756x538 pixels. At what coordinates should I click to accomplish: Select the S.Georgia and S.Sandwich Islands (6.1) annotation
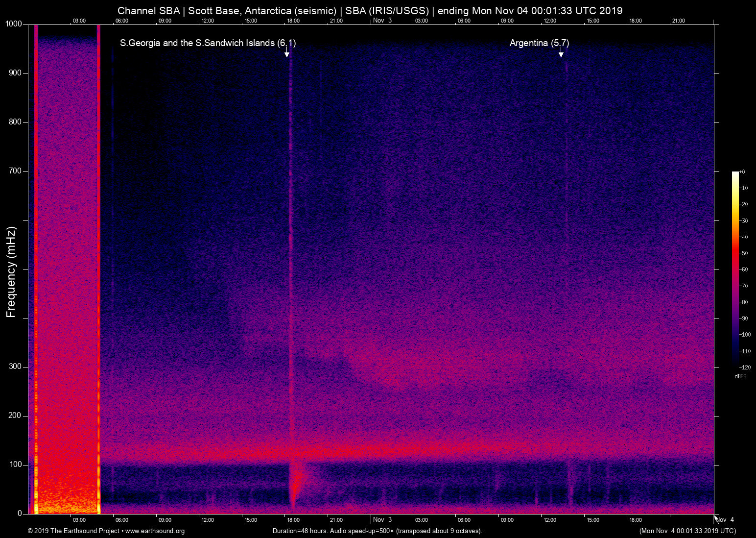(208, 43)
